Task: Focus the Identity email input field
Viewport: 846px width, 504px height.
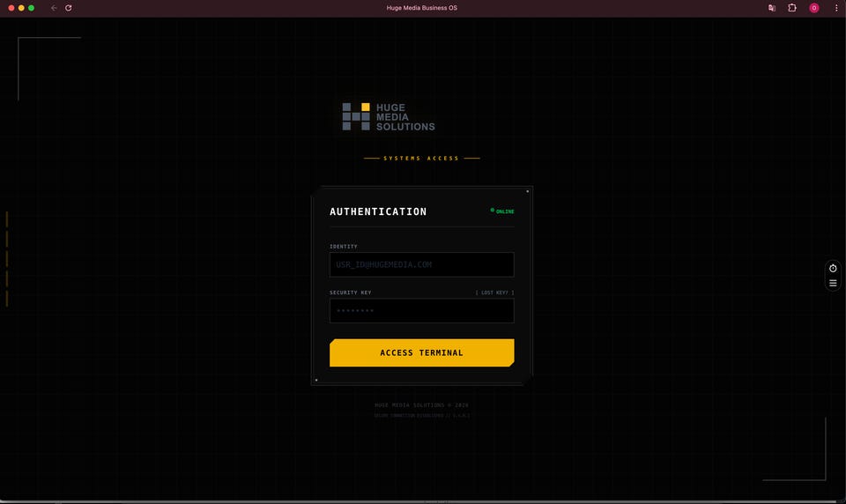Action: coord(422,265)
